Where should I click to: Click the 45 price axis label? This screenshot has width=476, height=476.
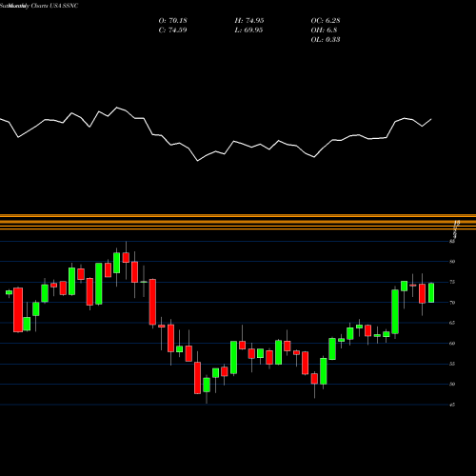452,405
